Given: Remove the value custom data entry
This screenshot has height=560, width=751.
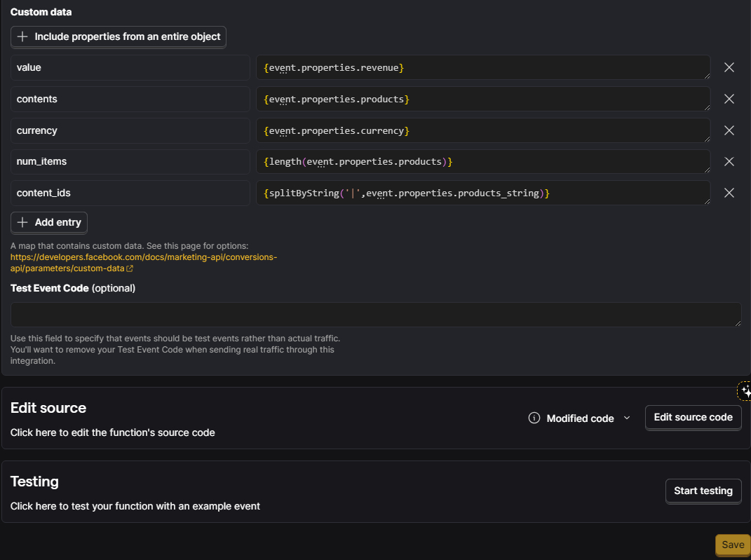Looking at the screenshot, I should click(x=729, y=67).
